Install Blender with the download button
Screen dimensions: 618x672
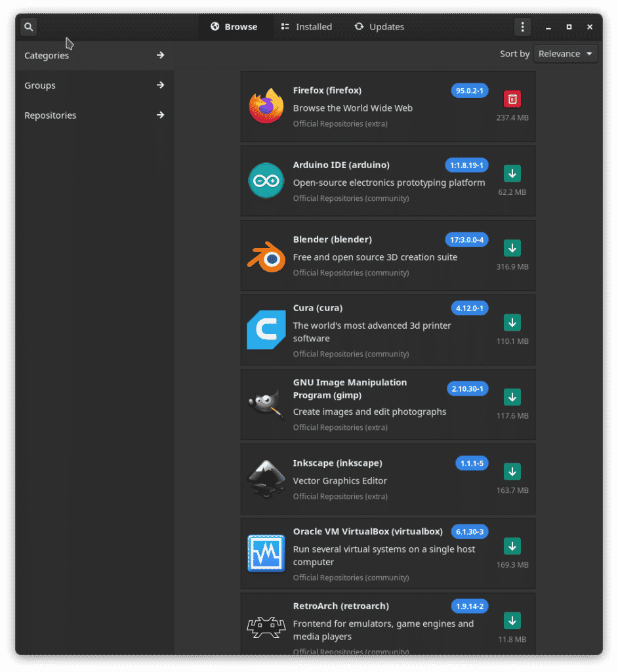[x=512, y=248]
